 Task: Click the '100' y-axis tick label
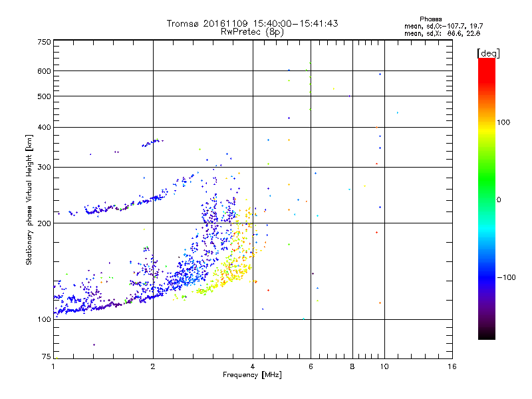(45, 319)
